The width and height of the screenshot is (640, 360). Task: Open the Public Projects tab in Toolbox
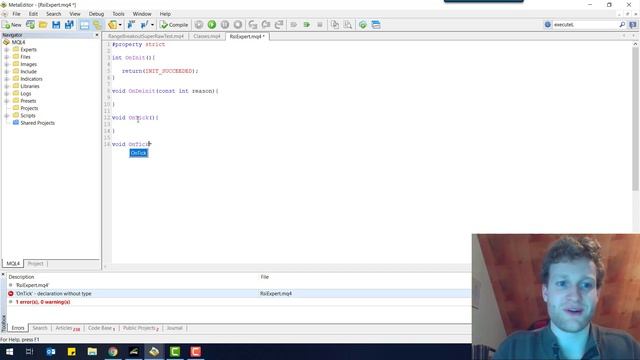click(x=140, y=328)
